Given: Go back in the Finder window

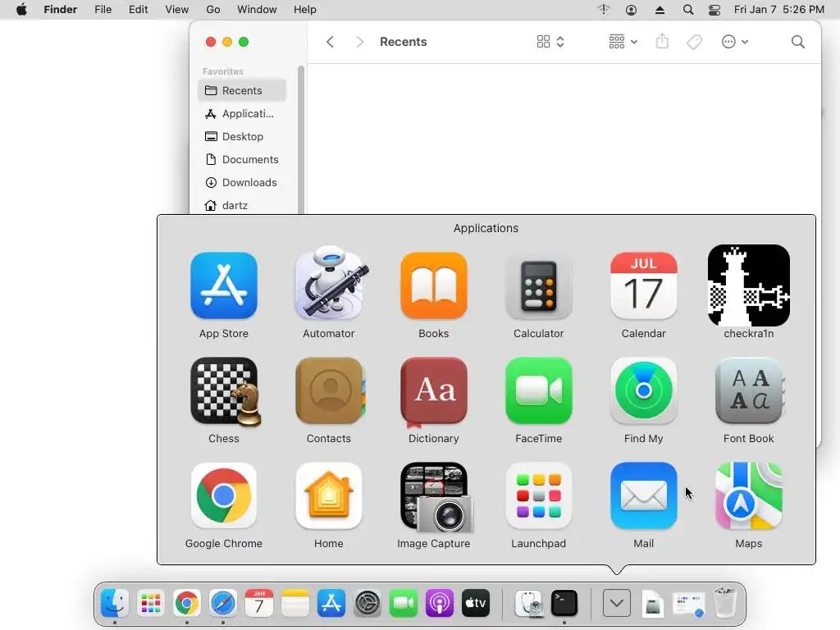Looking at the screenshot, I should [x=330, y=42].
